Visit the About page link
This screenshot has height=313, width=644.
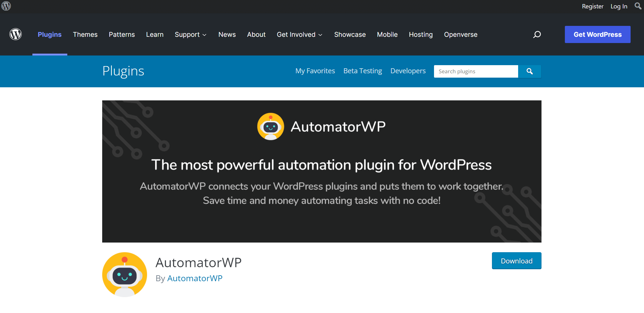coord(256,34)
